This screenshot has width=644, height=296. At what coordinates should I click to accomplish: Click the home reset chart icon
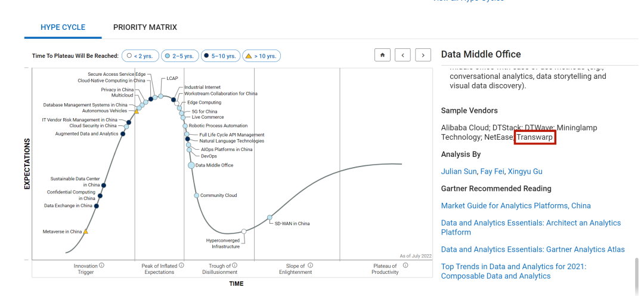382,55
